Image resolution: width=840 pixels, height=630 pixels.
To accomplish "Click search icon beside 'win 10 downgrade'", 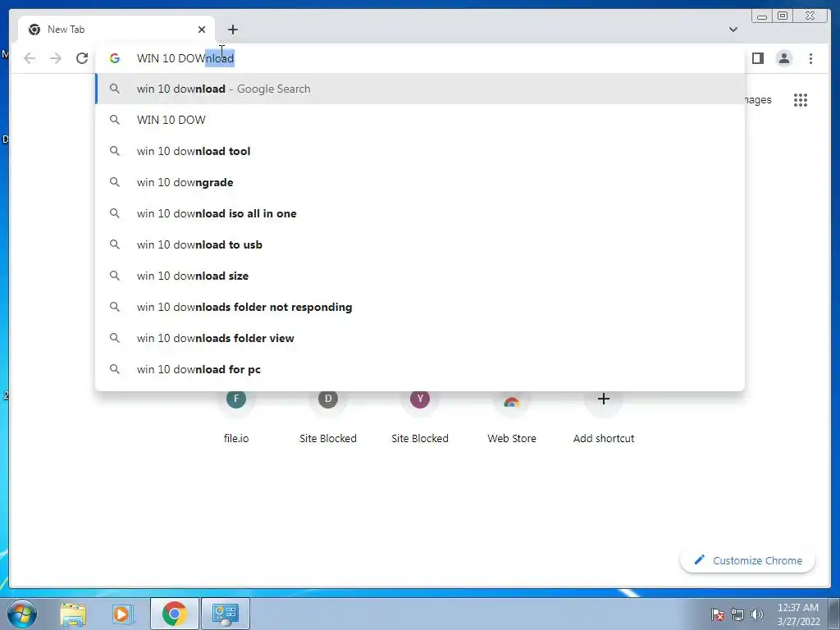I will click(115, 182).
